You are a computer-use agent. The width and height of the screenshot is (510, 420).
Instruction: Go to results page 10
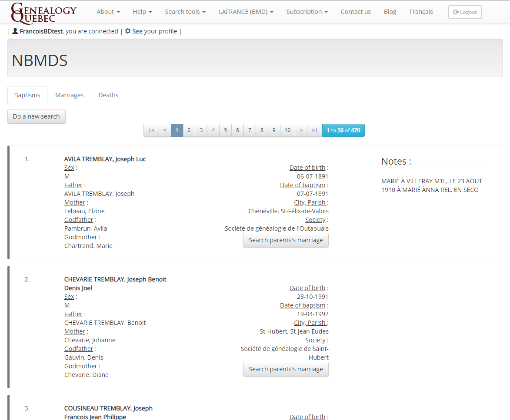pos(287,130)
